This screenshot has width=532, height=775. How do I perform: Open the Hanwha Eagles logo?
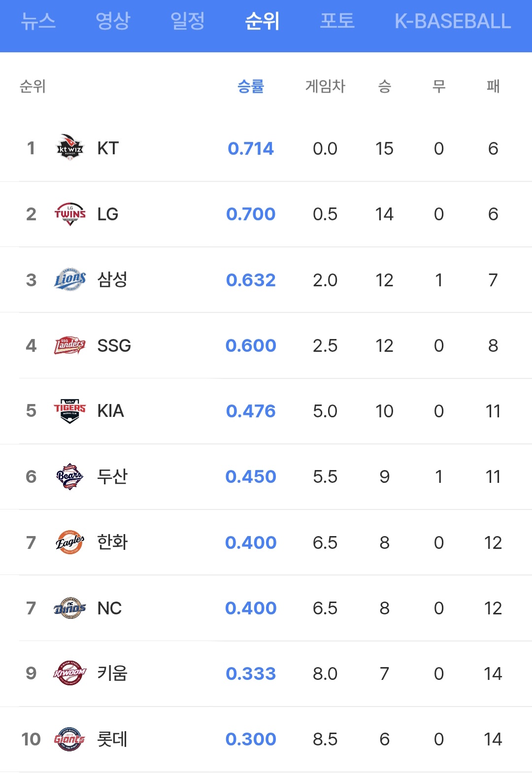[x=70, y=542]
